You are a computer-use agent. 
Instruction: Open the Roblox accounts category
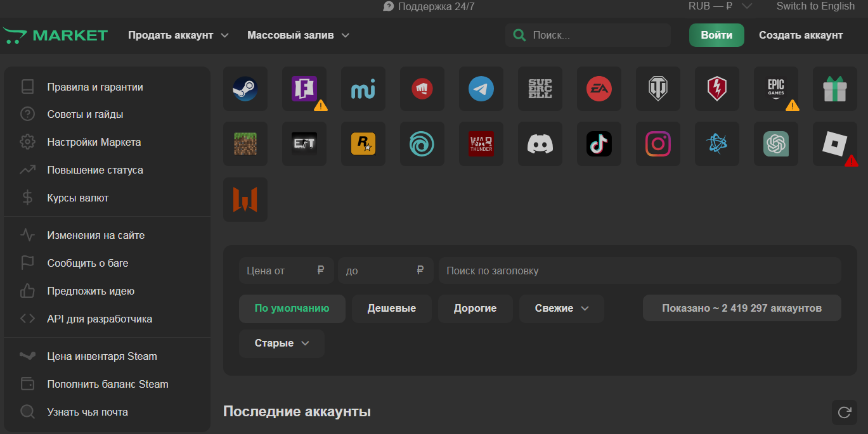pos(835,144)
